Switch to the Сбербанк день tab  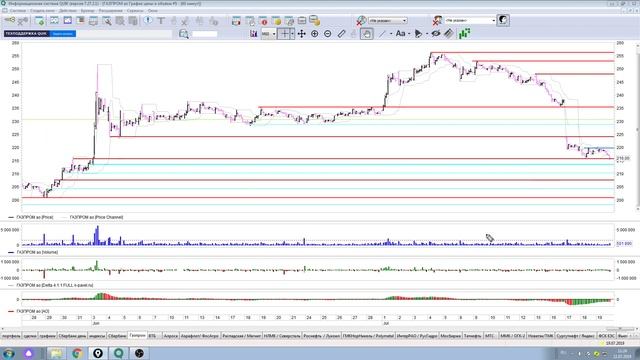(x=72, y=336)
